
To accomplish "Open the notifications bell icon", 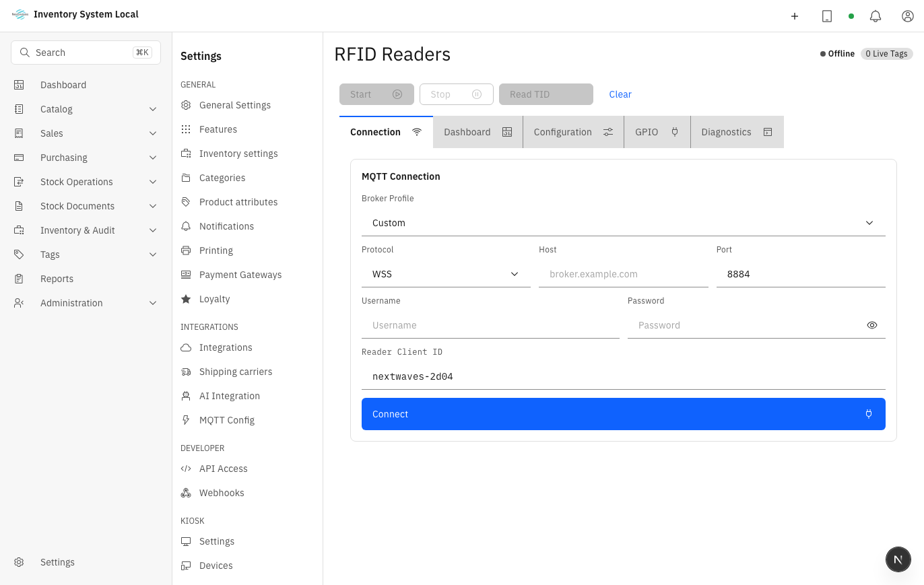I will (x=876, y=16).
